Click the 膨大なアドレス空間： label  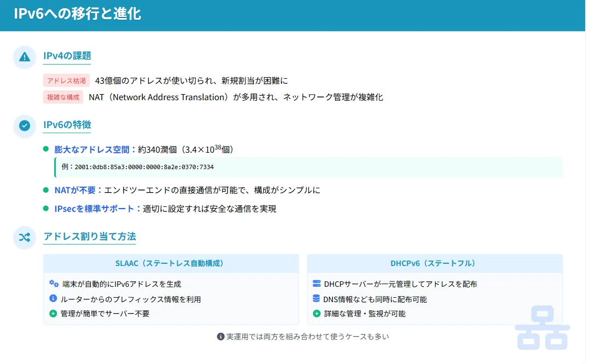(95, 149)
